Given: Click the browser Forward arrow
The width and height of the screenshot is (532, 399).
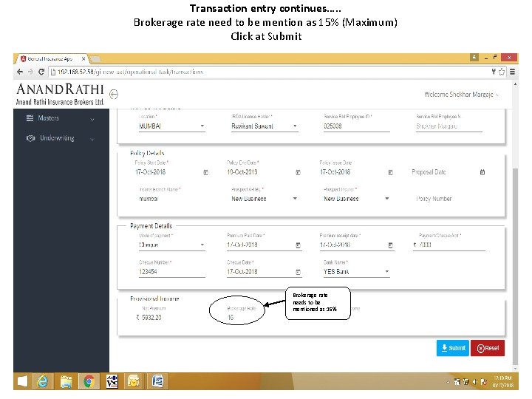Looking at the screenshot, I should pos(30,72).
